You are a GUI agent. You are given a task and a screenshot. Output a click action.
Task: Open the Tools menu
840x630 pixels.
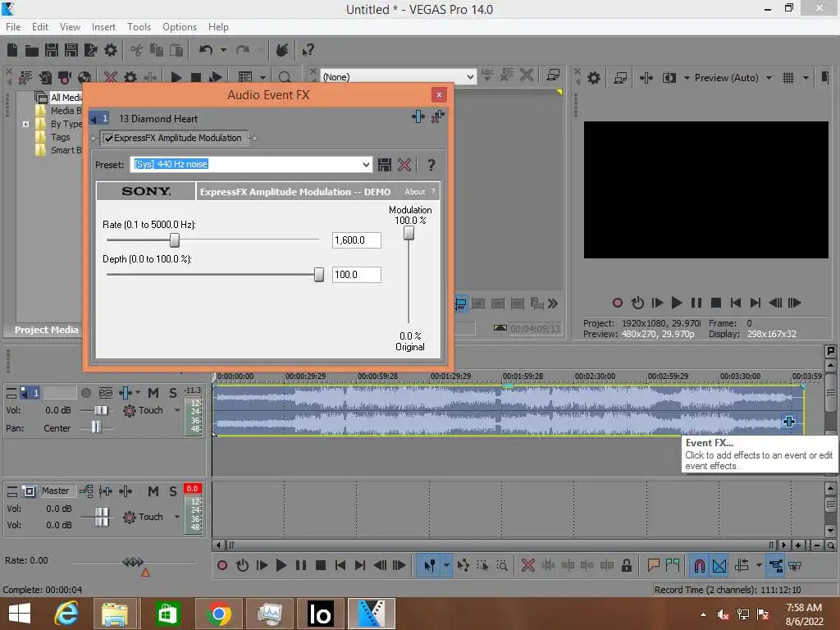[139, 27]
